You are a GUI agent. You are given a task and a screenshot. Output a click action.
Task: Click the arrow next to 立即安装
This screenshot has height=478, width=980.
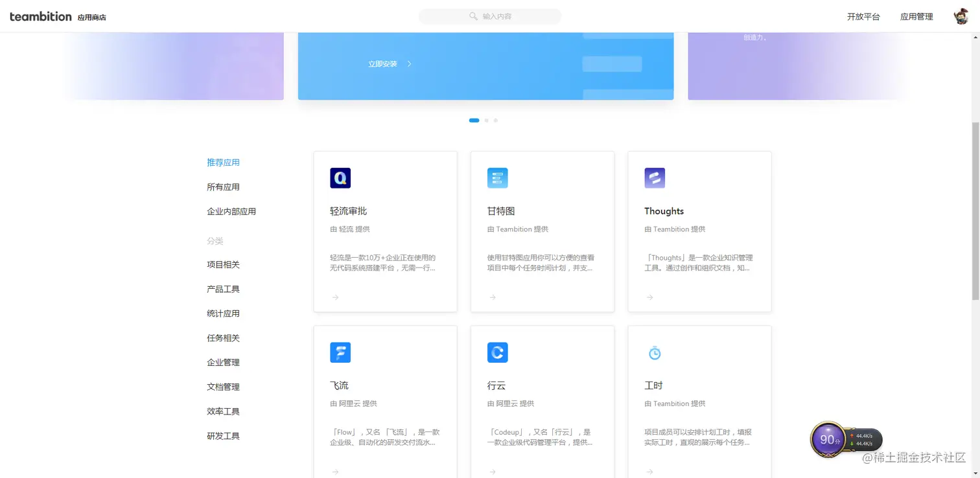coord(409,64)
